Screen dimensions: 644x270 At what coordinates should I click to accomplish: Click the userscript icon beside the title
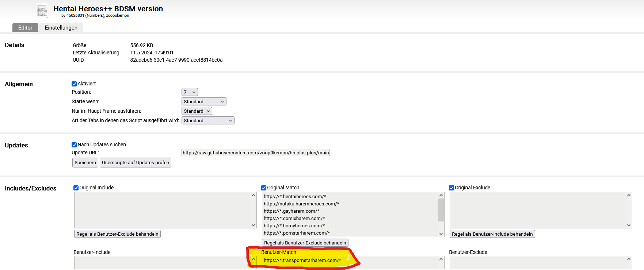42,11
